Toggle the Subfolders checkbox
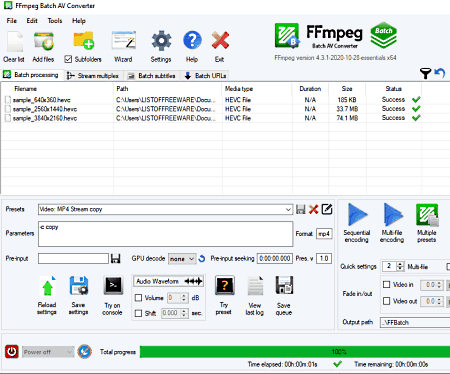The width and height of the screenshot is (450, 374). [x=68, y=59]
